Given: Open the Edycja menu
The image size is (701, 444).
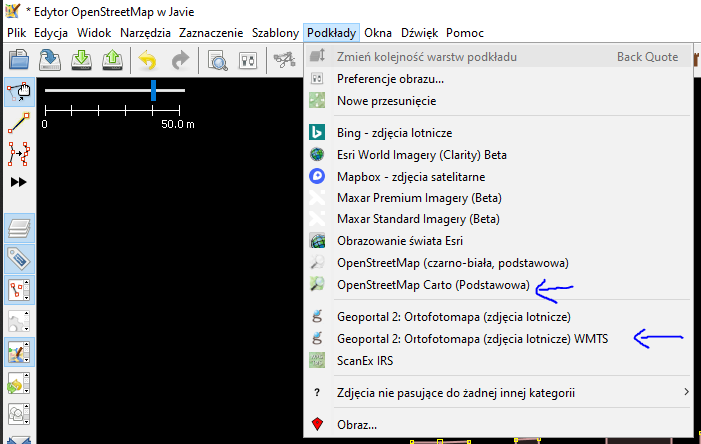Looking at the screenshot, I should [x=51, y=33].
